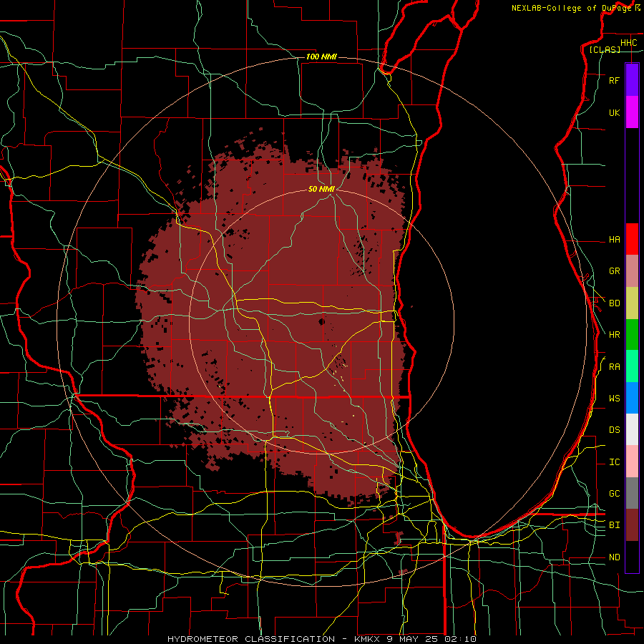This screenshot has height=644, width=644.
Task: Click the GC gray legend swatch
Action: (632, 493)
